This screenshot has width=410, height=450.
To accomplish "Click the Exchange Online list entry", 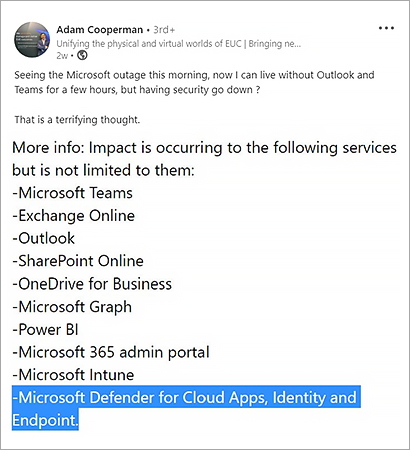I will [73, 216].
